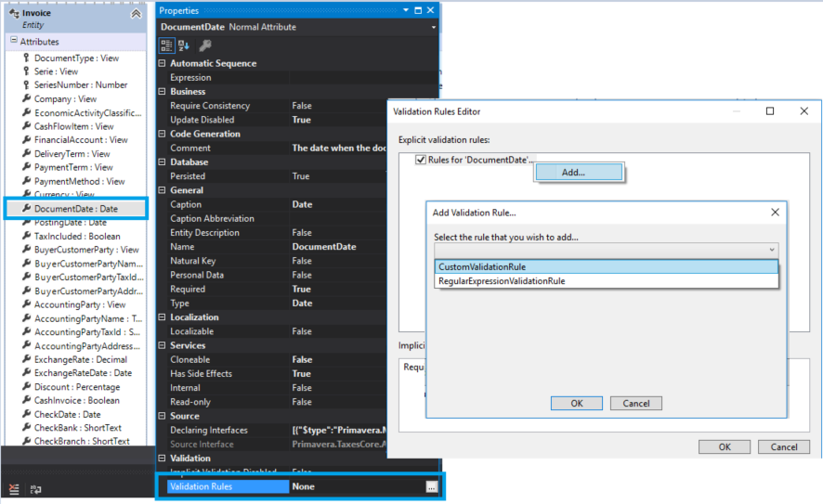
Task: Click the red list icon in bottom-left toolbar
Action: click(14, 489)
